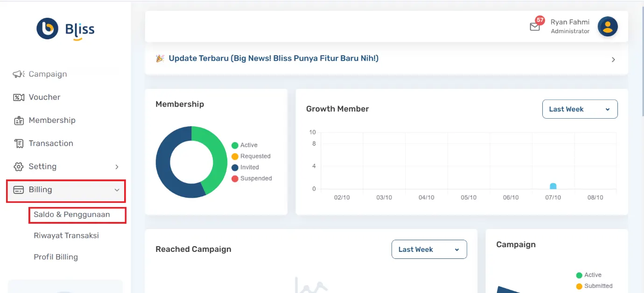
Task: Collapse the Billing menu chevron
Action: coord(117,190)
